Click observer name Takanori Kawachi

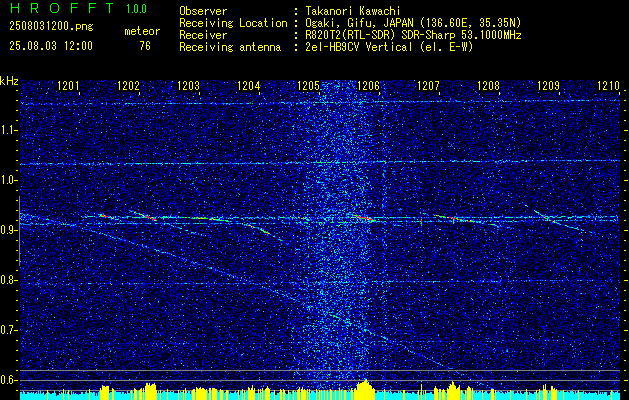click(x=353, y=11)
